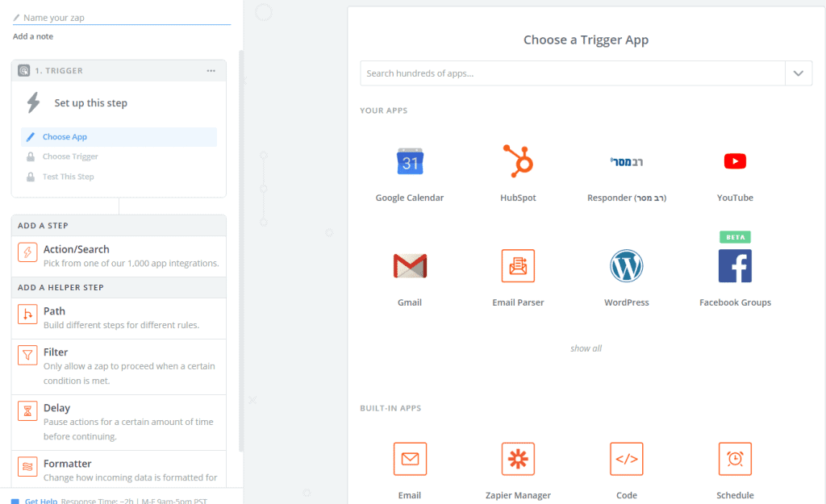This screenshot has width=826, height=504.
Task: Select the Email Parser app icon
Action: point(518,266)
